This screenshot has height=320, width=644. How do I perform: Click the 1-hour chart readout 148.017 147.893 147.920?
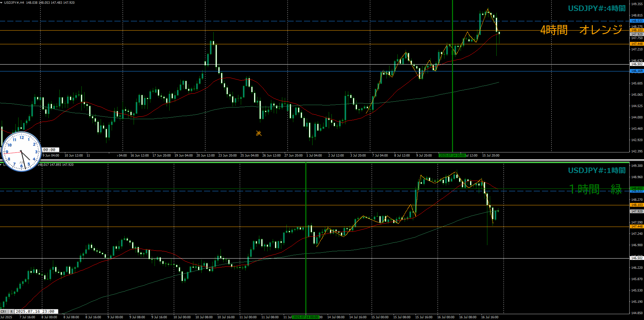55,165
